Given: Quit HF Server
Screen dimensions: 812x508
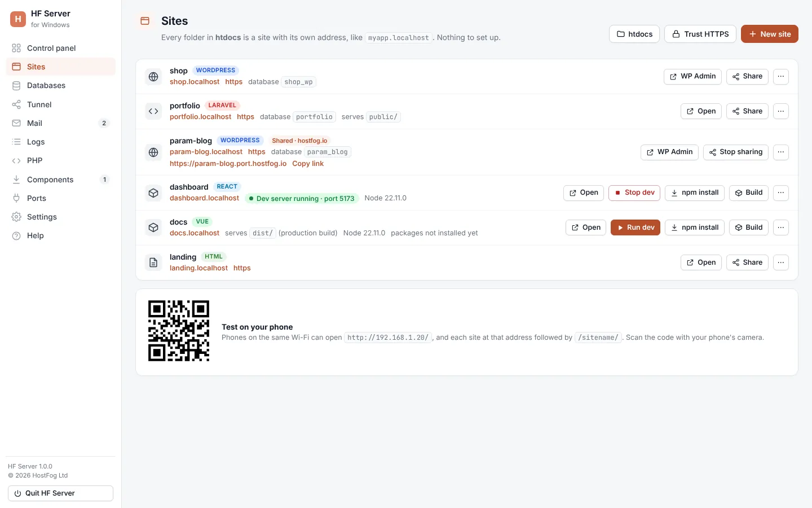Looking at the screenshot, I should click(x=60, y=493).
